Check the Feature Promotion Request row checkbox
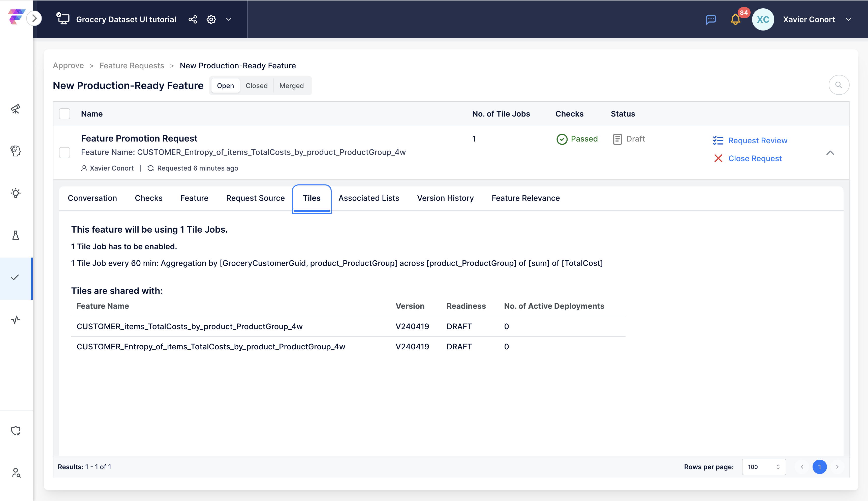Screen dimensions: 868x501 (x=65, y=152)
